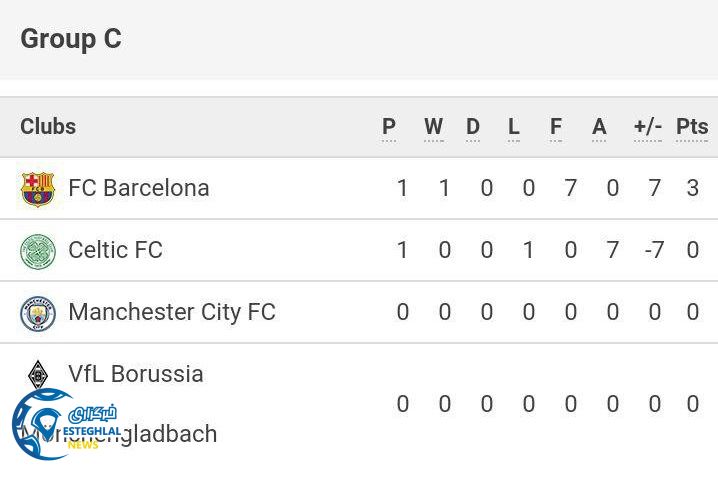This screenshot has width=718, height=480.
Task: Click the F (goals for) column header
Action: (x=556, y=127)
